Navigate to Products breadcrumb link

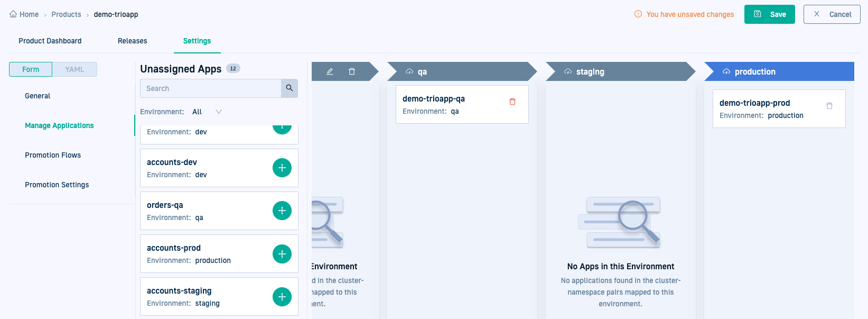[x=66, y=14]
